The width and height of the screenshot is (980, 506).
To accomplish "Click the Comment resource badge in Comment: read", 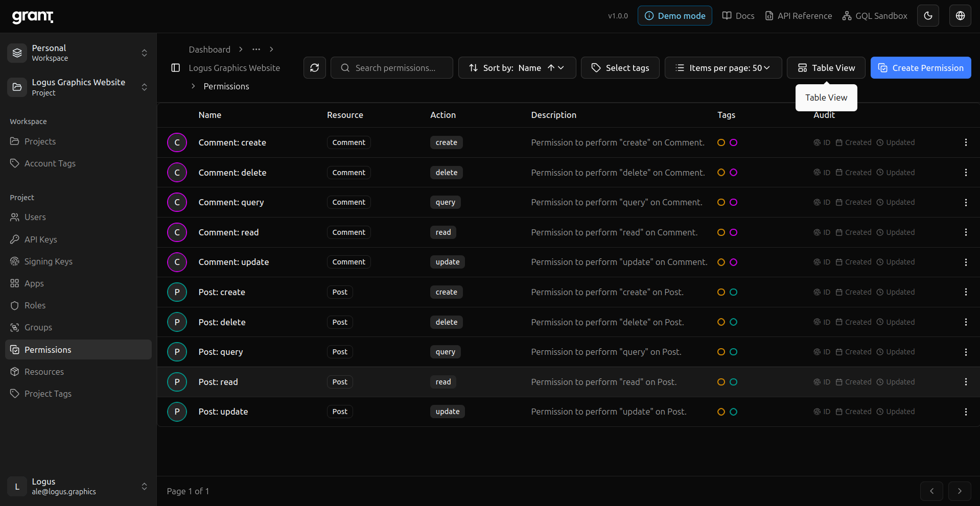I will 349,232.
